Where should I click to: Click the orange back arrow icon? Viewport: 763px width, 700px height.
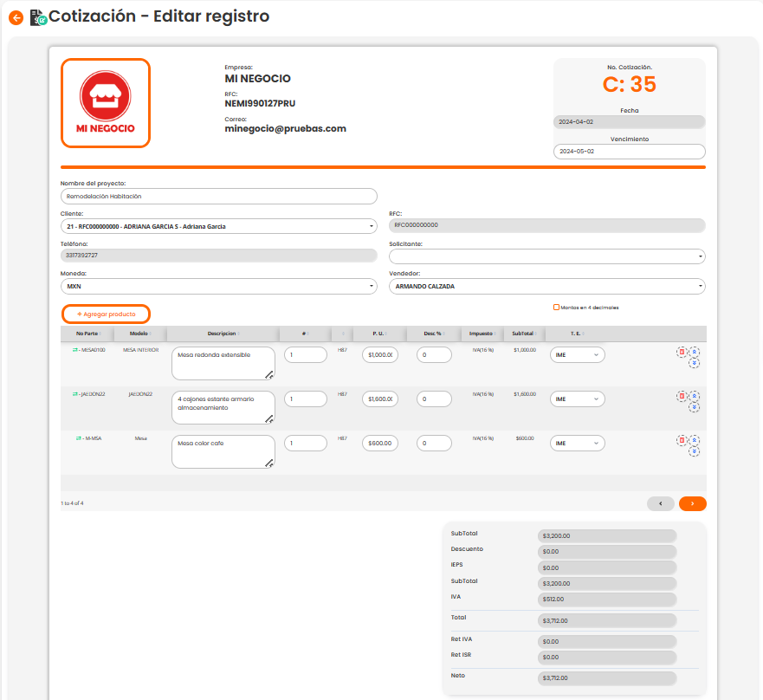click(x=16, y=17)
